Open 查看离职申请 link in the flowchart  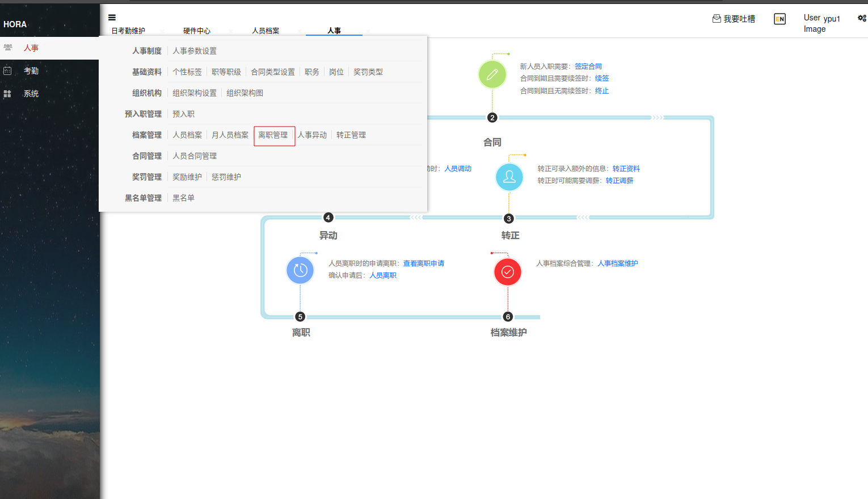(x=424, y=263)
